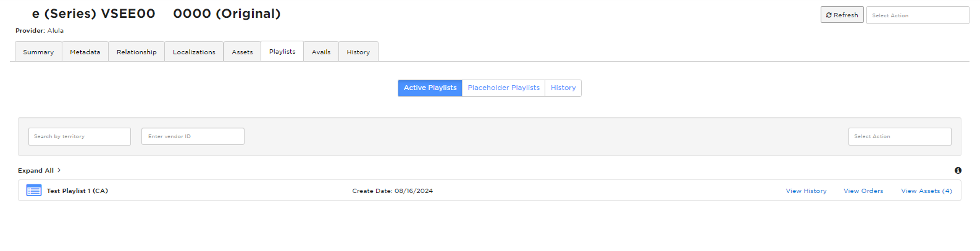Open the top Select Action dropdown
Screen dimensions: 980x251
tap(917, 15)
